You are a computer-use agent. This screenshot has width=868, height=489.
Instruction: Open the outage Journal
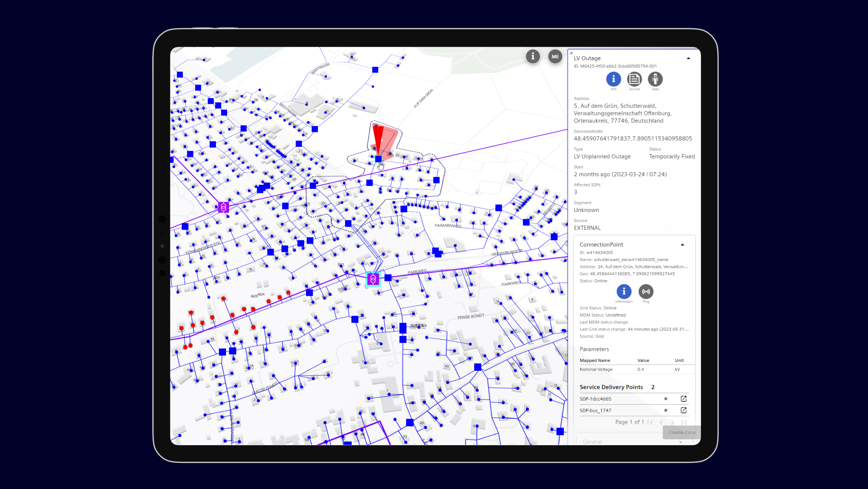(x=634, y=79)
